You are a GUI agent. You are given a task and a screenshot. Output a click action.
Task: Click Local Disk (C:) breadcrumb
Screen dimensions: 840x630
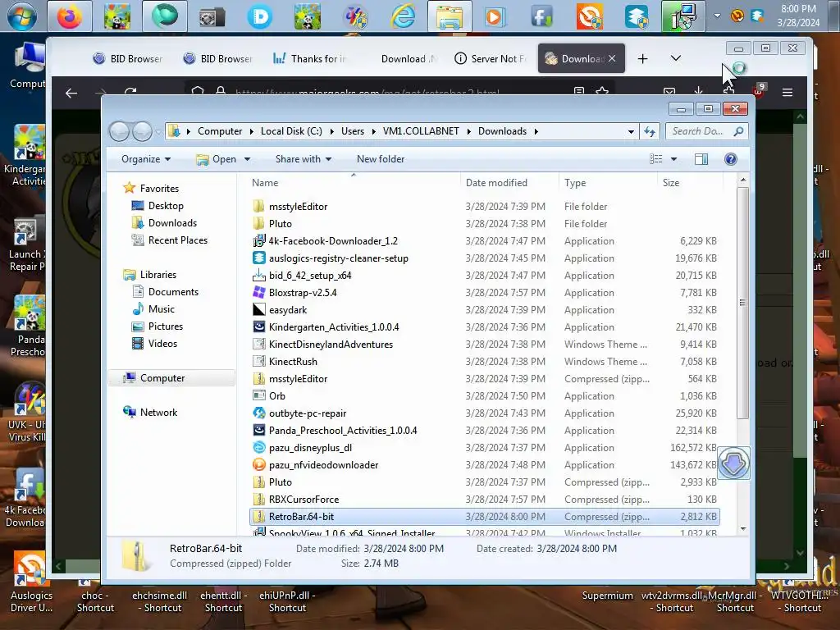pos(291,131)
